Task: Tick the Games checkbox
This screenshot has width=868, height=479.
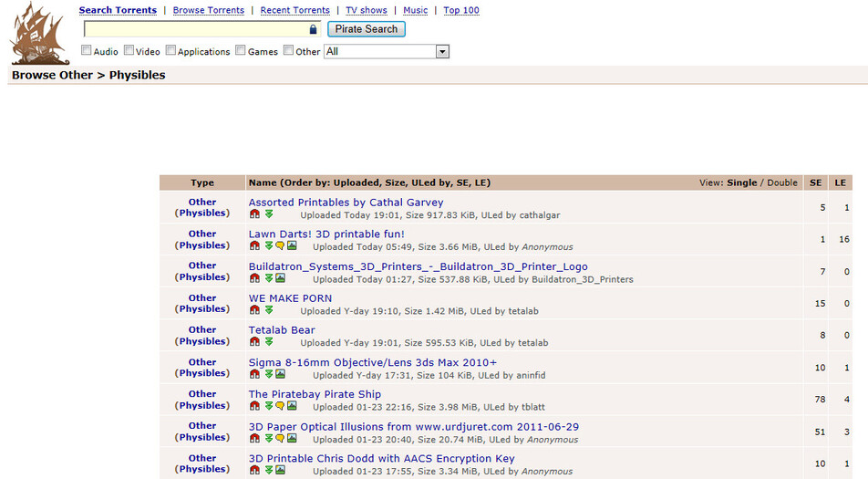Action: tap(241, 50)
